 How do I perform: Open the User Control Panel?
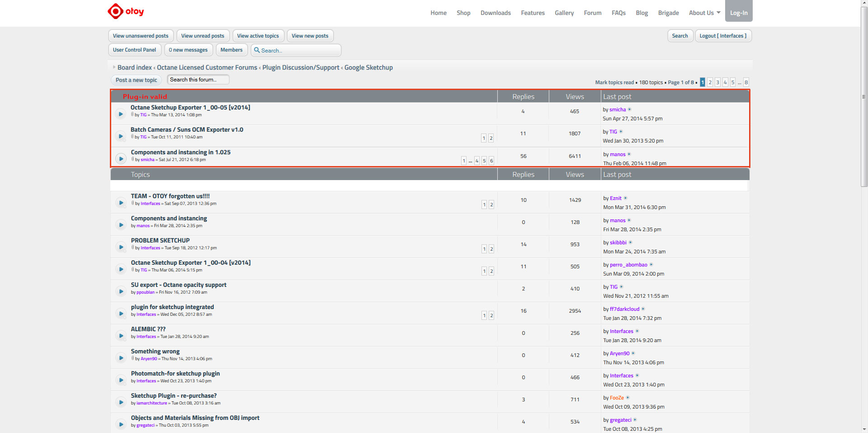[x=135, y=50]
